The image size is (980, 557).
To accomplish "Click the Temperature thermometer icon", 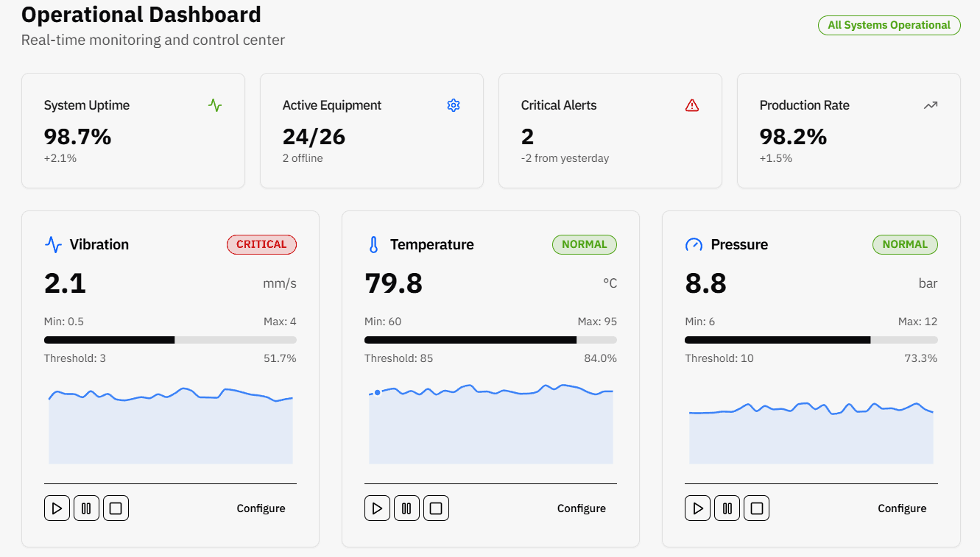I will tap(373, 245).
